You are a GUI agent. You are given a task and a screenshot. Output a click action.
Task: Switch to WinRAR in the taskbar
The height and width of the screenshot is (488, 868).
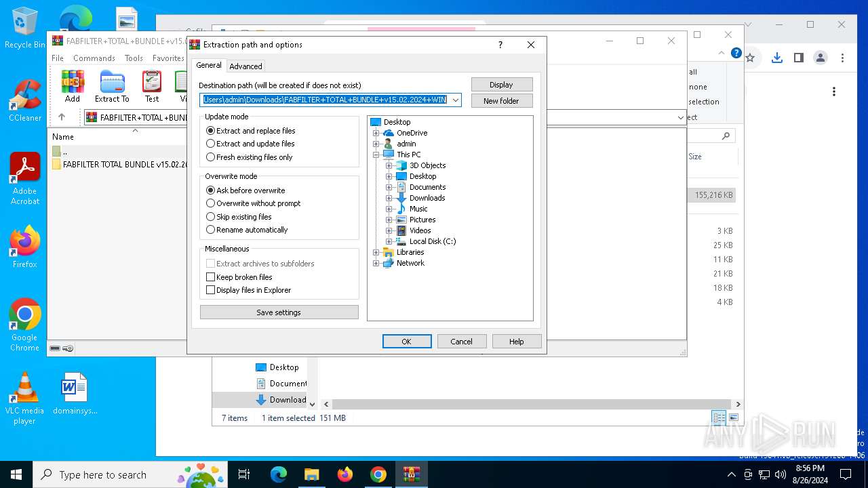click(x=411, y=474)
